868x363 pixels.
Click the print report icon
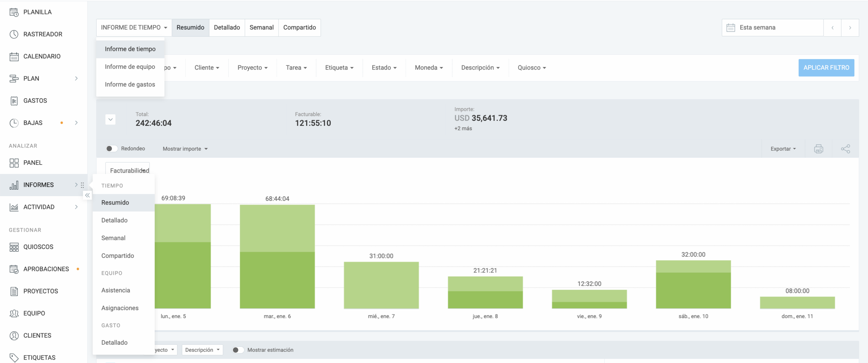[818, 149]
